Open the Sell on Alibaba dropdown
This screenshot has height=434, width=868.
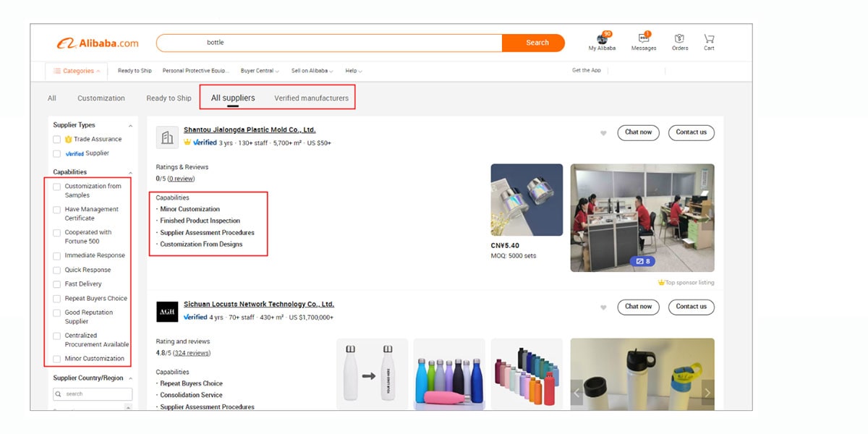point(312,71)
